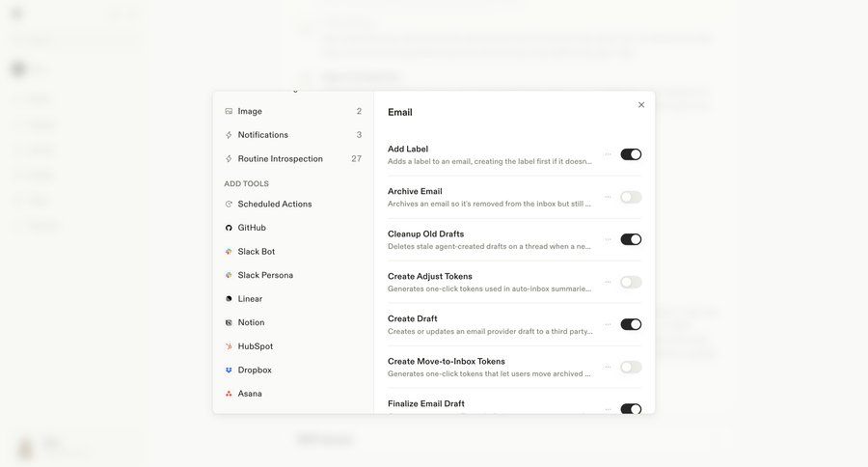The height and width of the screenshot is (467, 868).
Task: Click the count 27 beside Routine Introspection
Action: click(x=357, y=159)
